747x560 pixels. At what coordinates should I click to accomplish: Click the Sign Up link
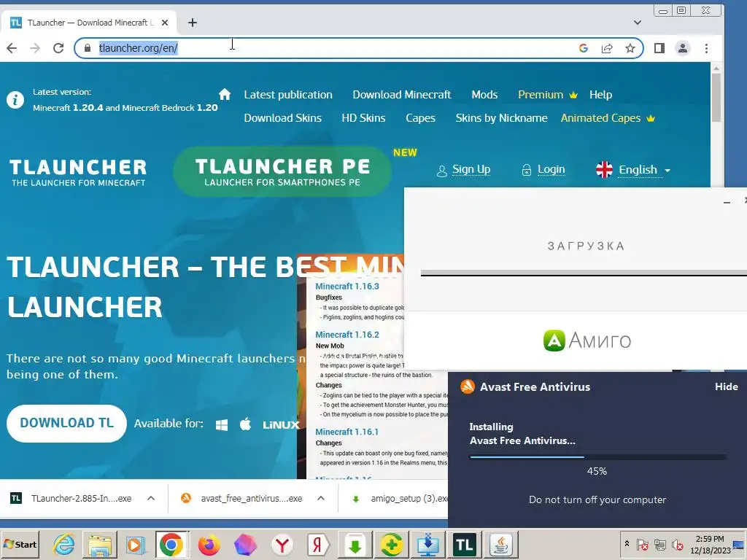463,169
